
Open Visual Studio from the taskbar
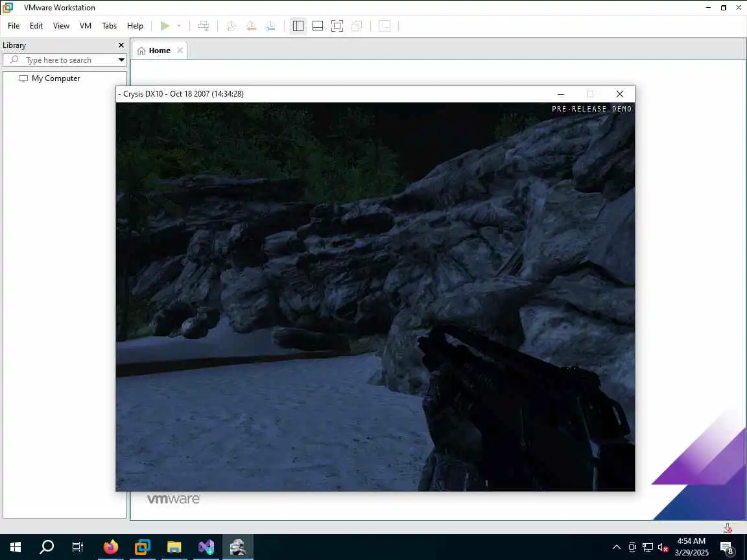[x=206, y=547]
